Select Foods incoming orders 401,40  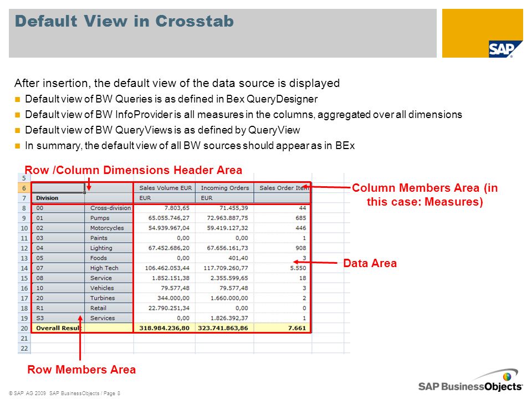click(224, 258)
